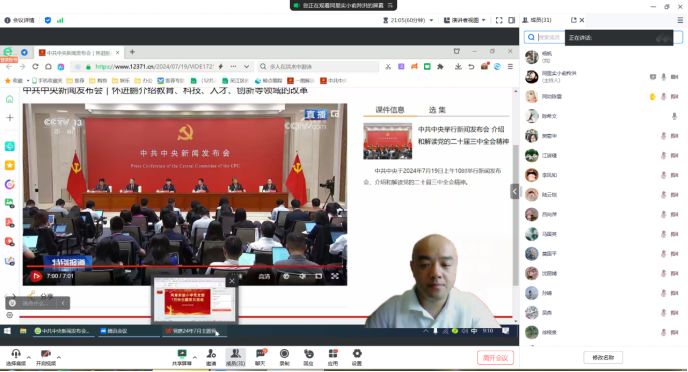The width and height of the screenshot is (688, 372).
Task: Click the red Leave Meeting button
Action: coord(495,358)
